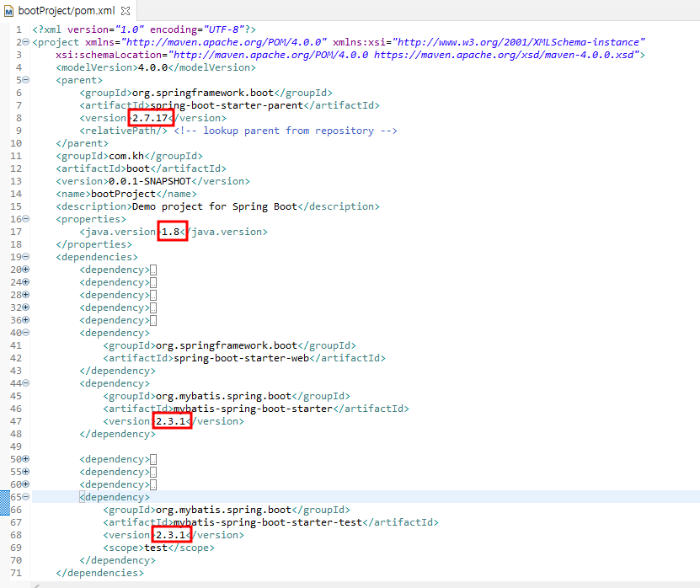The image size is (700, 588).
Task: Collapse the dependencies block at line 19
Action: point(26,257)
